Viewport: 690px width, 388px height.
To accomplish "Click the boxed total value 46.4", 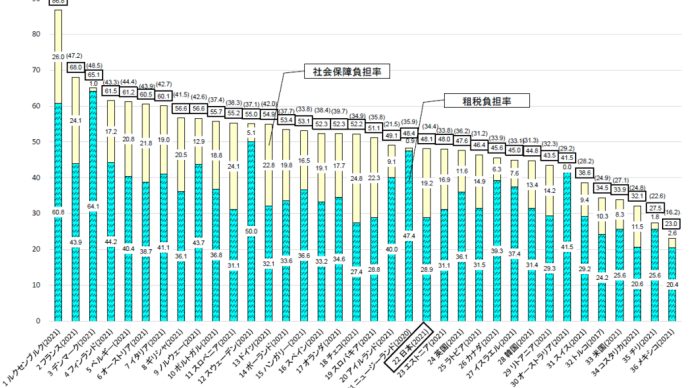I will click(x=479, y=145).
